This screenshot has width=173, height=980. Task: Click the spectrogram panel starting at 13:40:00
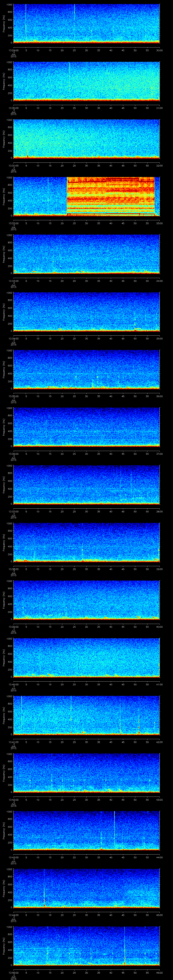pos(86,658)
